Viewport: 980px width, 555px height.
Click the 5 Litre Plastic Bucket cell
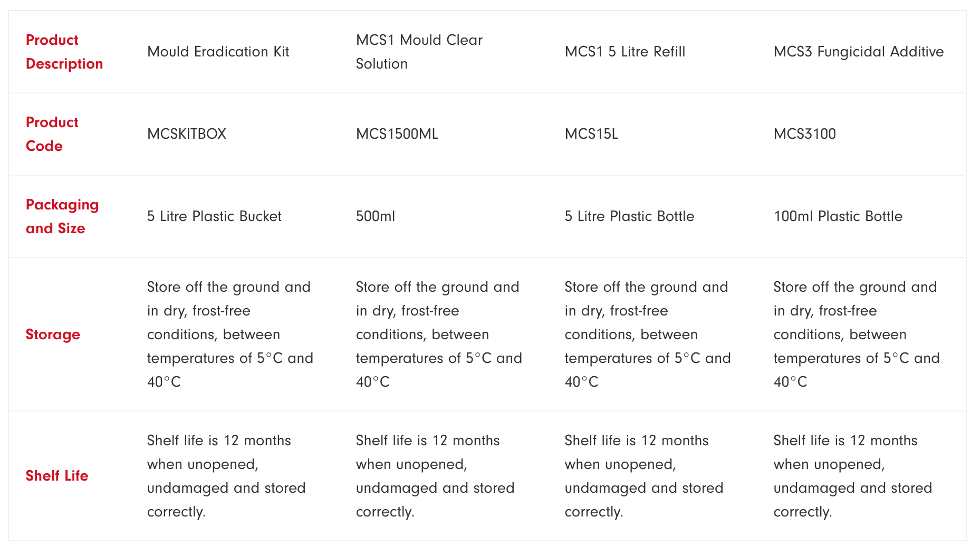(x=214, y=216)
